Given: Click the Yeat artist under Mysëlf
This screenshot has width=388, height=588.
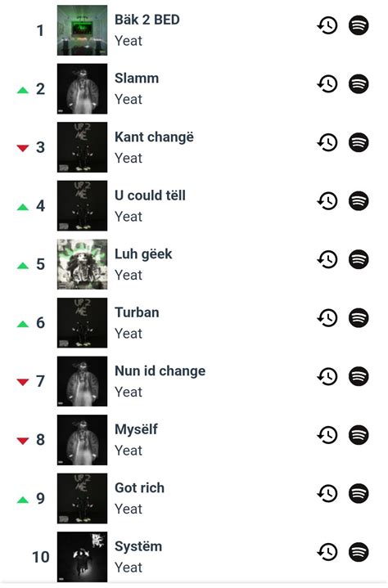Looking at the screenshot, I should [x=129, y=451].
